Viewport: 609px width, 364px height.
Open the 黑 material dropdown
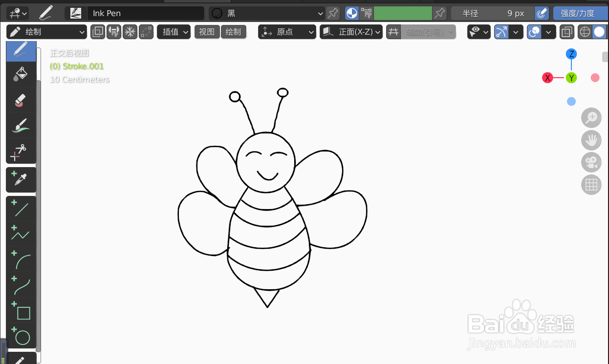click(267, 13)
